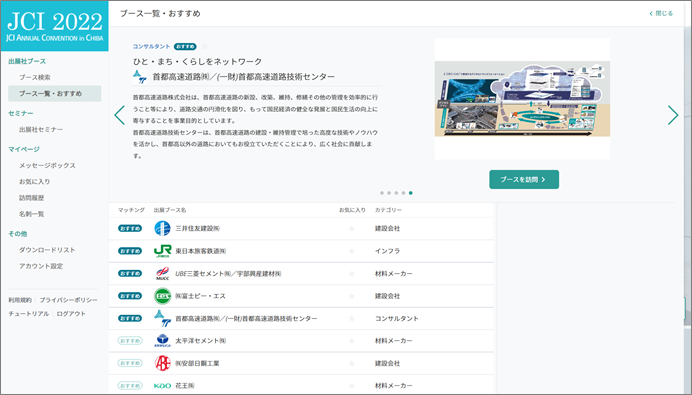Show the next featured booth with the right arrow

coord(673,115)
